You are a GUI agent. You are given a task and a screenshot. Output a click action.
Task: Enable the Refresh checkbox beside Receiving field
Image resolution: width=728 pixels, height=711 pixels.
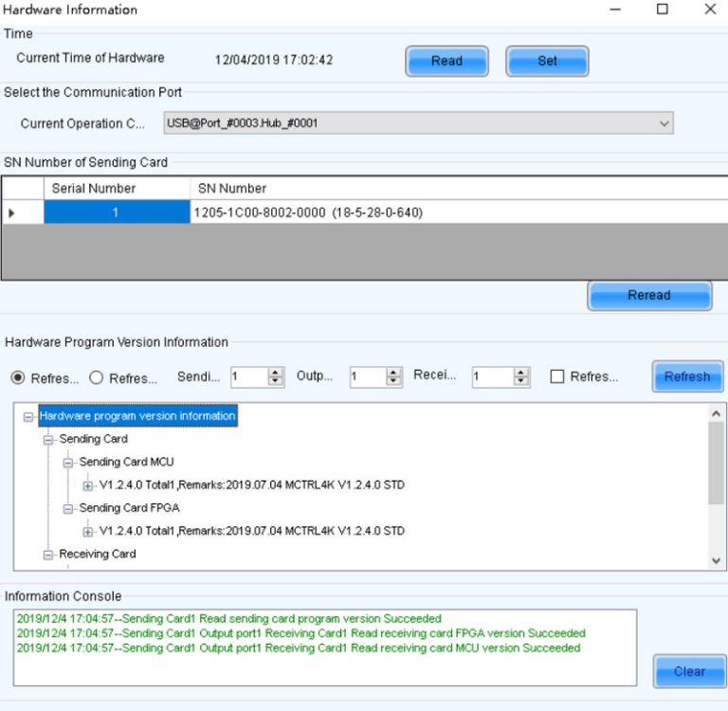click(x=559, y=377)
